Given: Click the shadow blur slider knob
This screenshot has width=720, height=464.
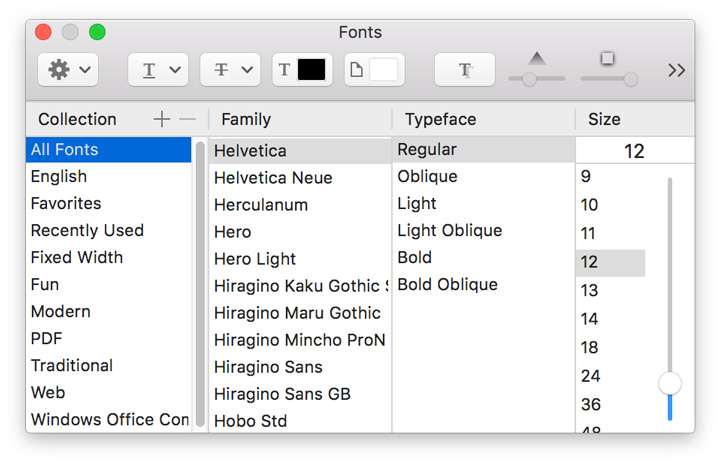Looking at the screenshot, I should [631, 79].
